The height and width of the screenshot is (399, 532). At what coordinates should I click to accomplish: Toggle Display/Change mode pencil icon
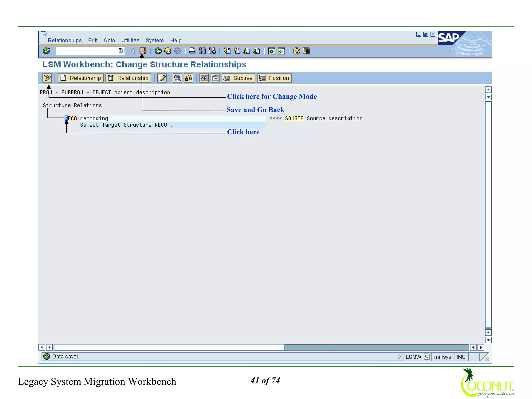coord(47,78)
